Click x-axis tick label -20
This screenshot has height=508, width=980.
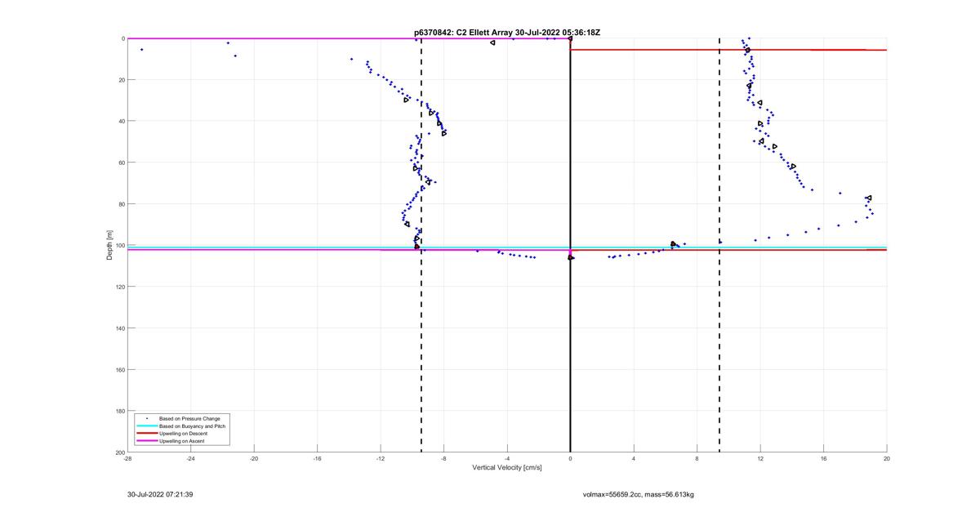[x=254, y=458]
